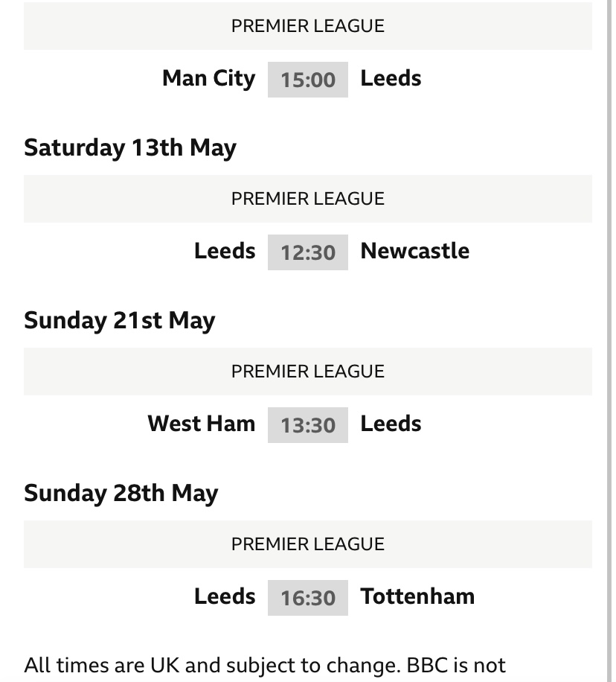
Task: Select Leeds in the Newcastle fixture
Action: 225,251
